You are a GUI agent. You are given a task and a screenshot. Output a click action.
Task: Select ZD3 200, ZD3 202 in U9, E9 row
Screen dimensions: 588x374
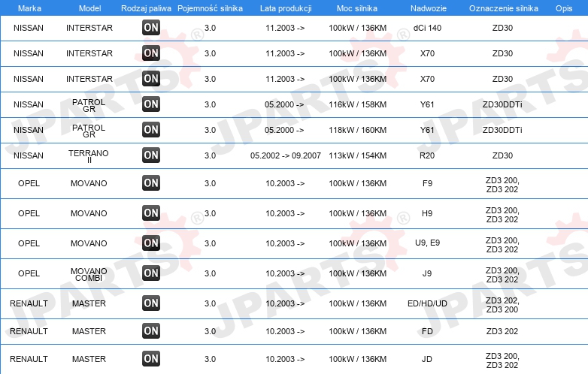(x=502, y=245)
